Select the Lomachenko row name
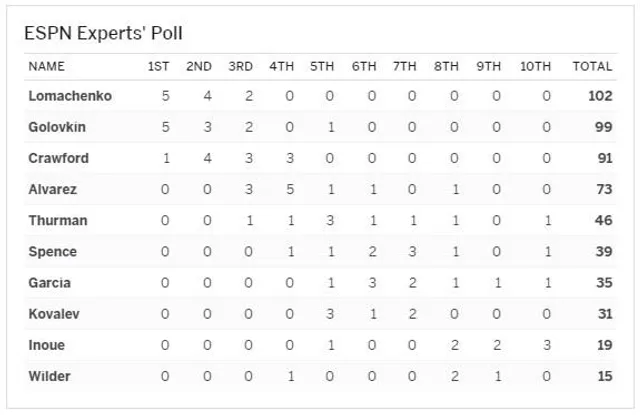 70,97
